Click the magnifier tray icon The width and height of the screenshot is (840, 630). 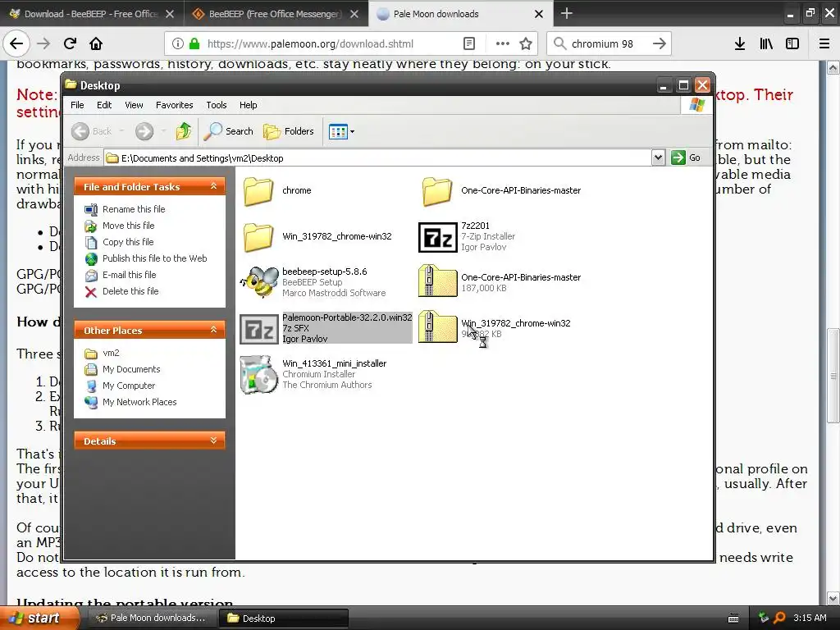(x=780, y=618)
